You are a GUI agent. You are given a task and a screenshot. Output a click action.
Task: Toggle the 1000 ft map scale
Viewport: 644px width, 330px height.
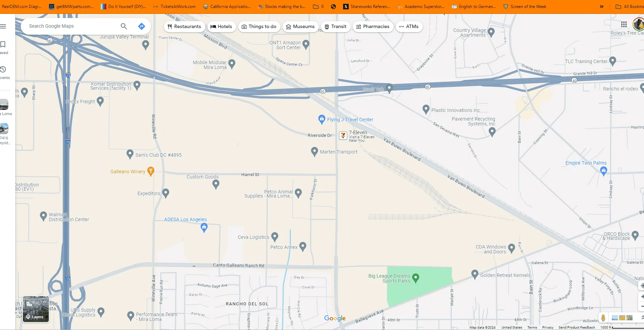(622, 327)
